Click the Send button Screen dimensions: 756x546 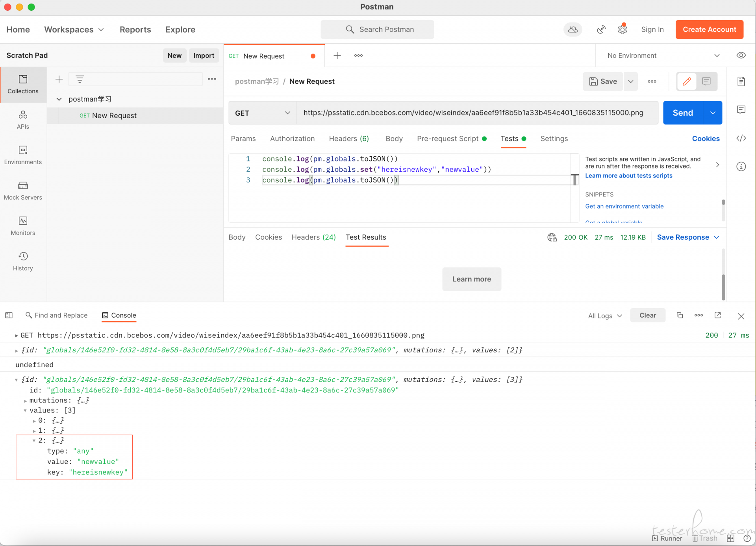pos(683,113)
